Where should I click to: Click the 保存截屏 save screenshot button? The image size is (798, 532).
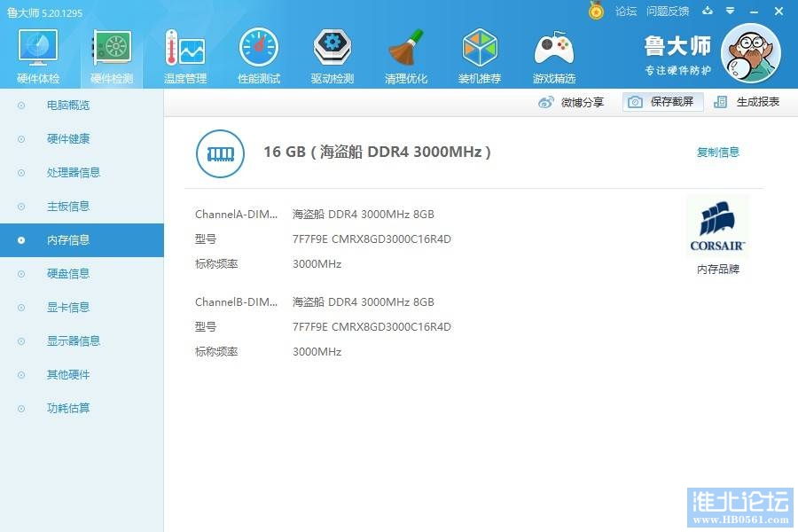tap(662, 102)
